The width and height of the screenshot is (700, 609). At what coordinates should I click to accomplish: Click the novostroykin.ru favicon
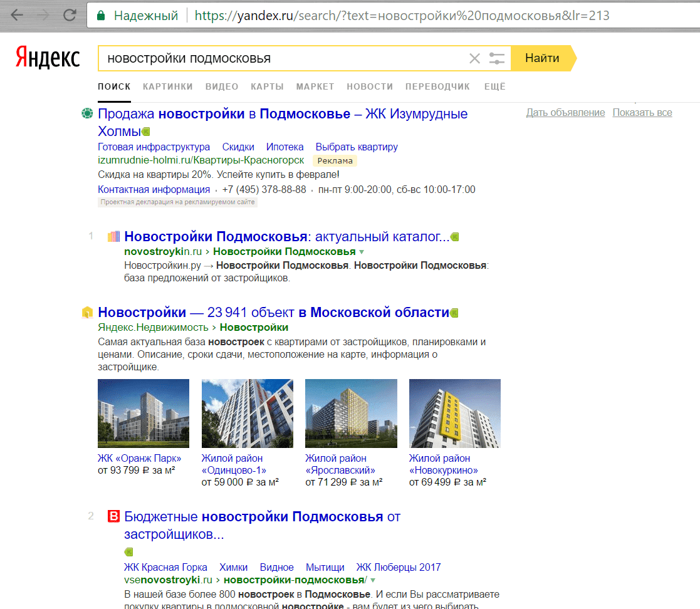(114, 236)
